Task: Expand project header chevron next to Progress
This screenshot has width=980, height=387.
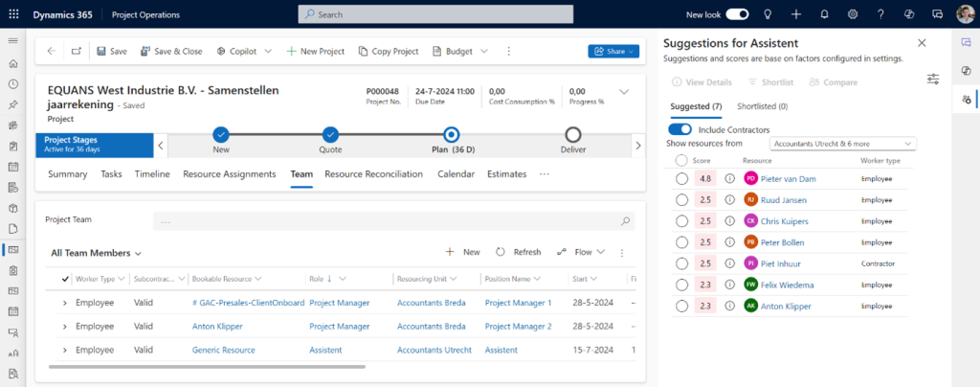Action: (624, 92)
